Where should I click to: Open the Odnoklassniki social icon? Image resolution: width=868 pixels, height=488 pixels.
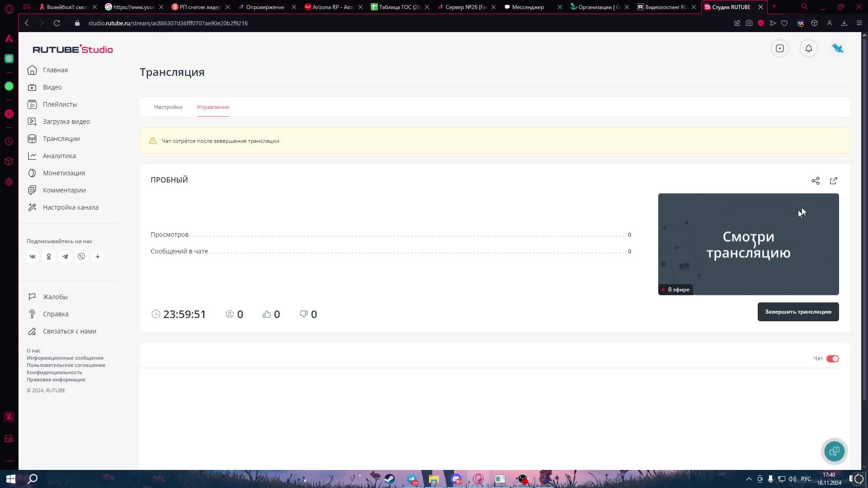click(49, 257)
